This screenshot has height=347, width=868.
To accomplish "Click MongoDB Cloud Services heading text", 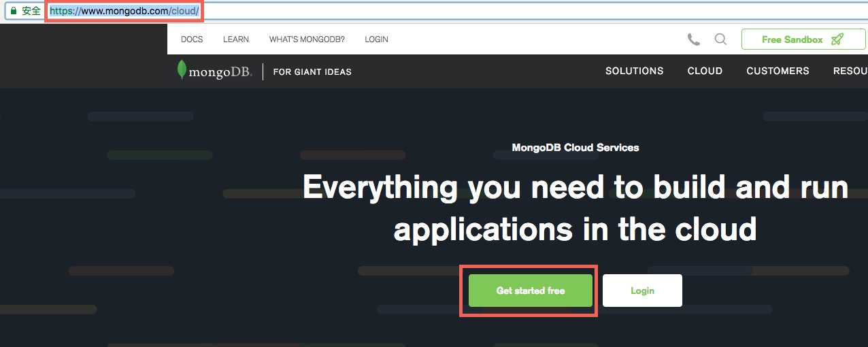I will tap(575, 147).
